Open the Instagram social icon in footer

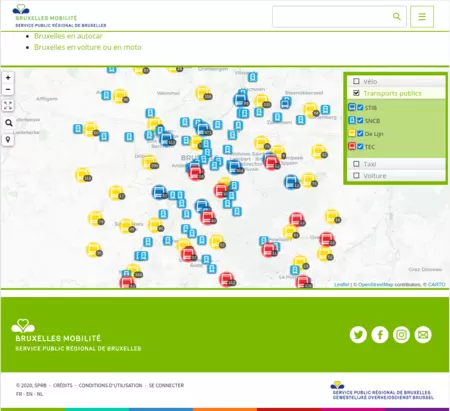pyautogui.click(x=401, y=335)
